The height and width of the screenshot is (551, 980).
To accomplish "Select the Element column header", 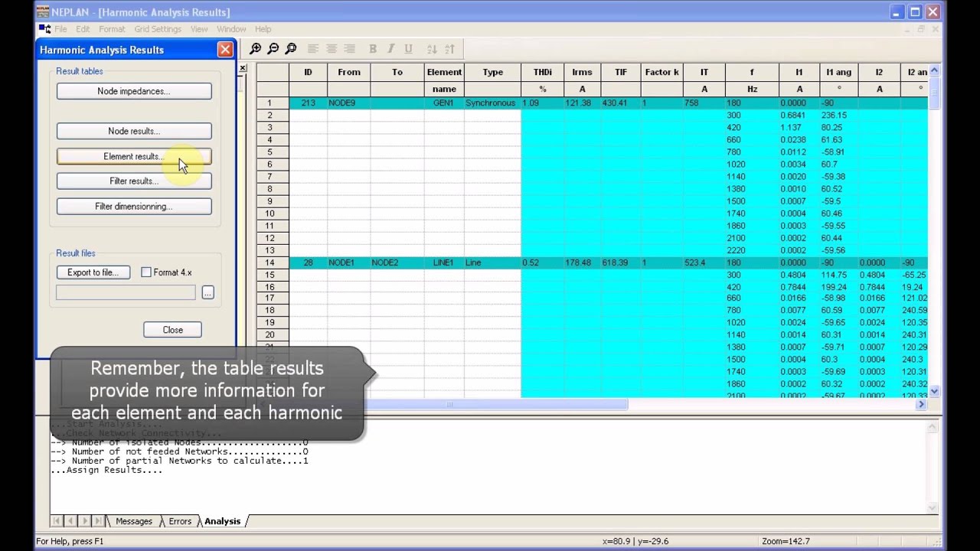I will pos(444,72).
